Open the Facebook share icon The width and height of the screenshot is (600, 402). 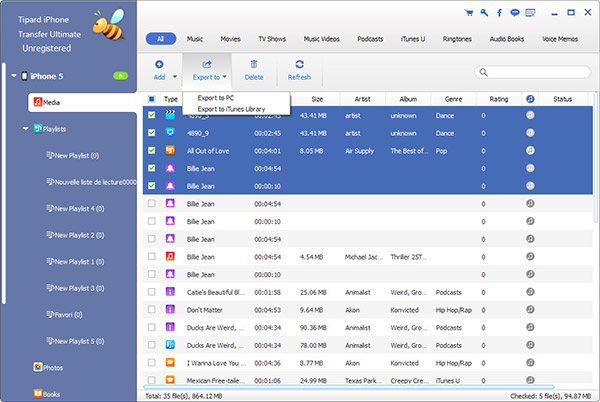point(499,13)
